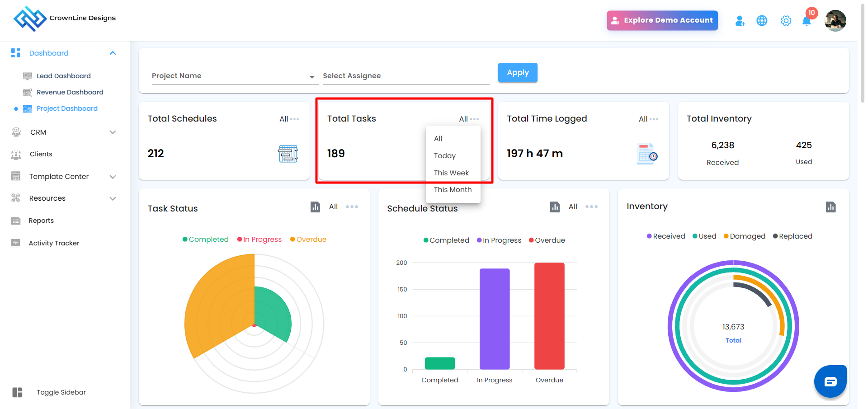Click the Select Assignee input field
868x409 pixels.
coord(406,76)
